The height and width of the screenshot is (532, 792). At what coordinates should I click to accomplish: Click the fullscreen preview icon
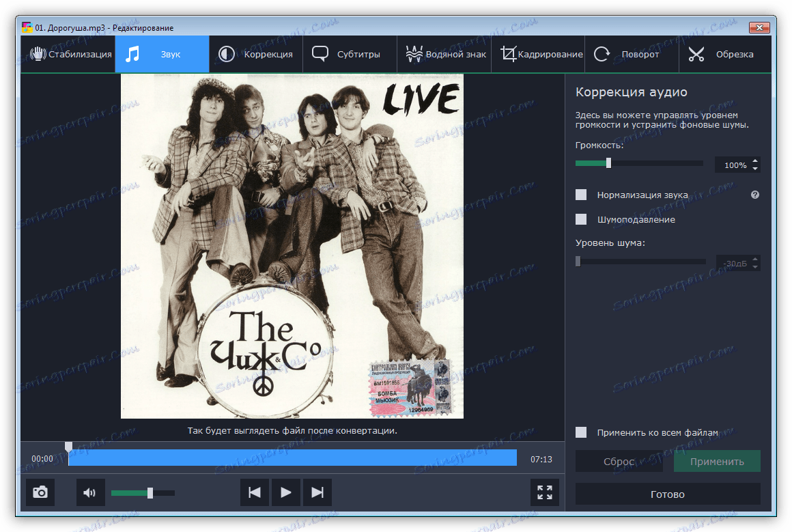point(544,492)
